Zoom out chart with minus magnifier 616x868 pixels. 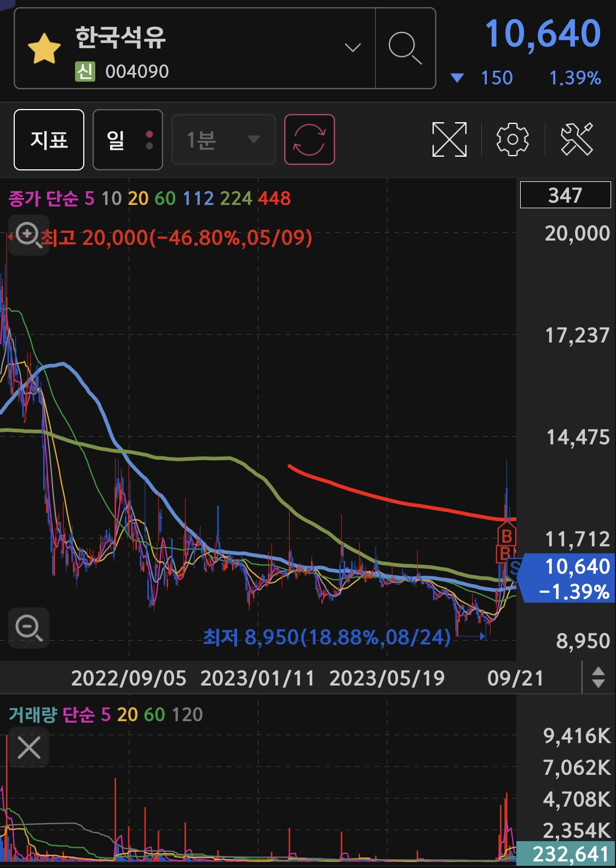[28, 628]
